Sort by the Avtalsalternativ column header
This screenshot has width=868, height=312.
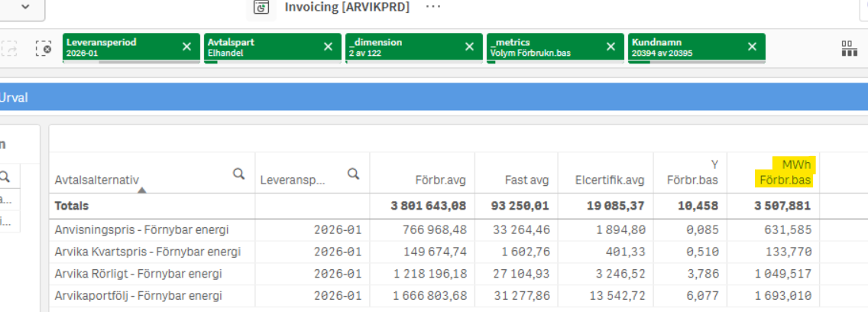pyautogui.click(x=96, y=180)
